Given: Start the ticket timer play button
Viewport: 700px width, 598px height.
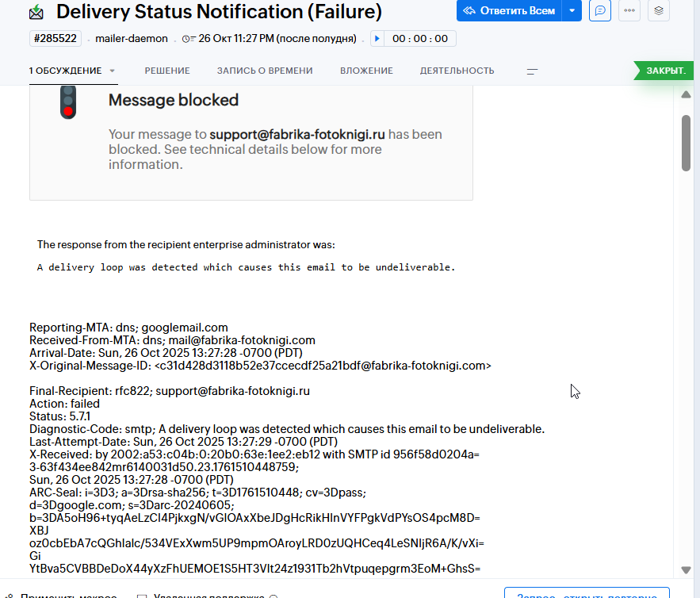Looking at the screenshot, I should point(377,38).
